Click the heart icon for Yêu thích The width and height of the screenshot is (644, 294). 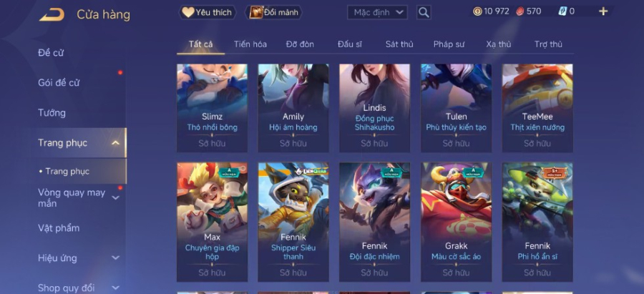point(187,12)
